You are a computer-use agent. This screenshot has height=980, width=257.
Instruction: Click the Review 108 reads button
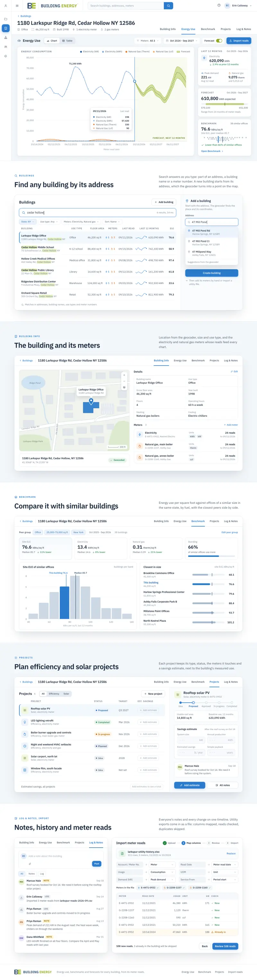tap(225, 946)
